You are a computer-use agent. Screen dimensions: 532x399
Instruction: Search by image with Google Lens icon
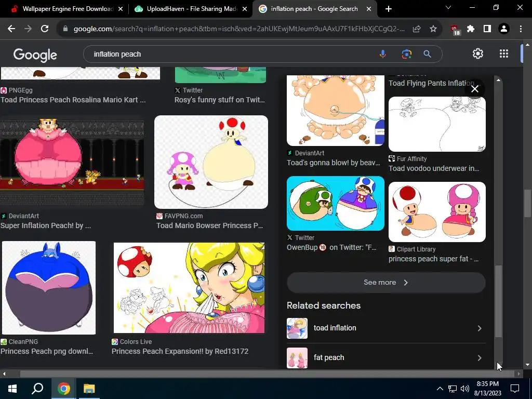[x=406, y=54]
